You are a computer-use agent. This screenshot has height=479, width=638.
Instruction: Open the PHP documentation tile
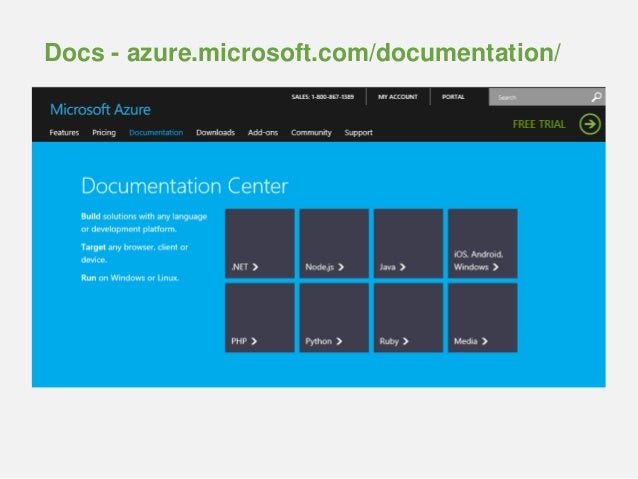point(260,318)
